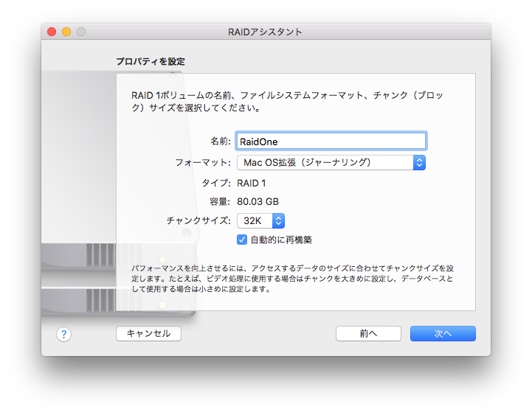Click the 80.03 GB capacity value

pyautogui.click(x=258, y=202)
